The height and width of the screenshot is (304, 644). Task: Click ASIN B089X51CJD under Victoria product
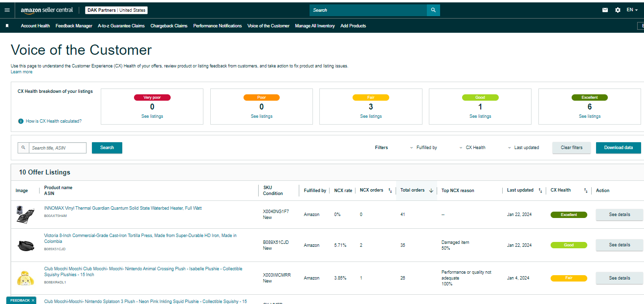click(55, 249)
